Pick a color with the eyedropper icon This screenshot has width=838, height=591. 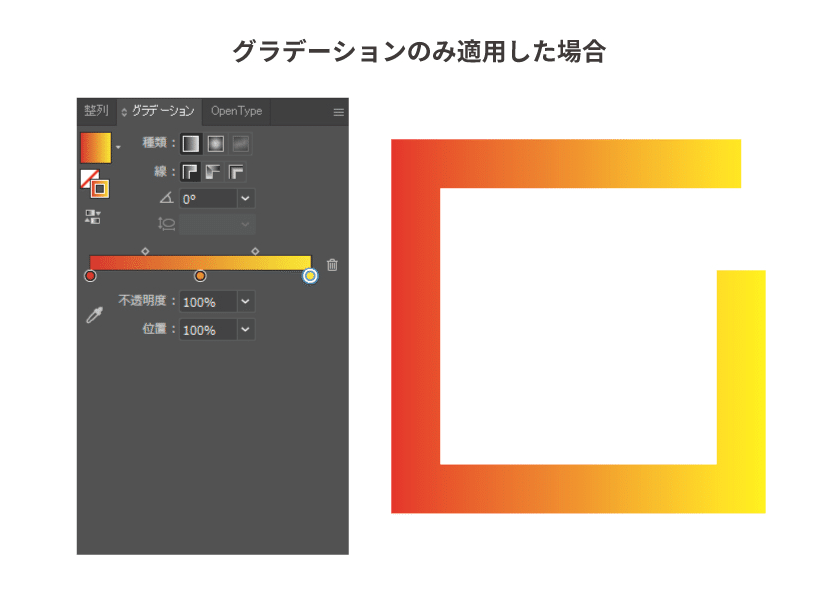click(95, 315)
